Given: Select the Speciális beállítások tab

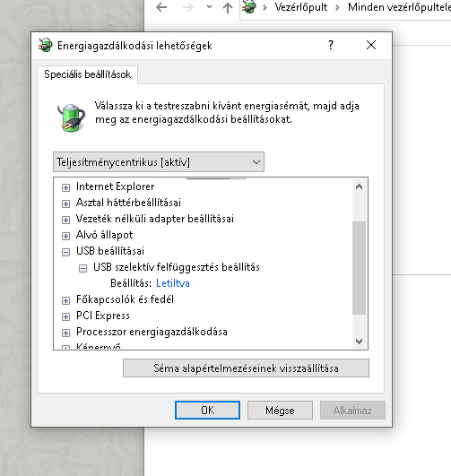Looking at the screenshot, I should click(88, 74).
